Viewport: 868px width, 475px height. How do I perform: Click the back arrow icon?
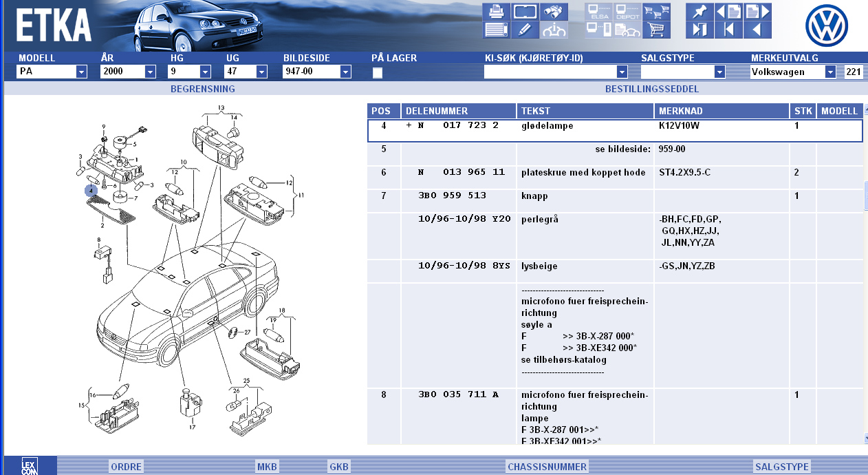pyautogui.click(x=757, y=30)
